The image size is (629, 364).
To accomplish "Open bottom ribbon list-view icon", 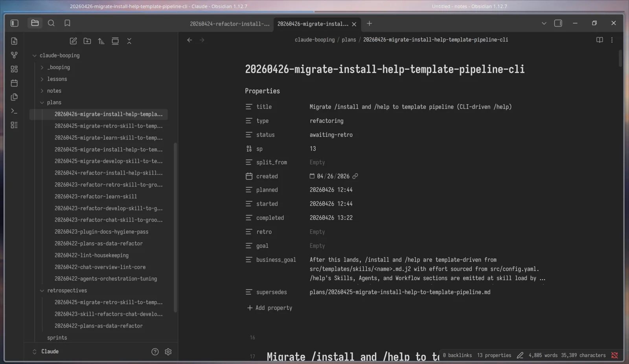I will [14, 125].
